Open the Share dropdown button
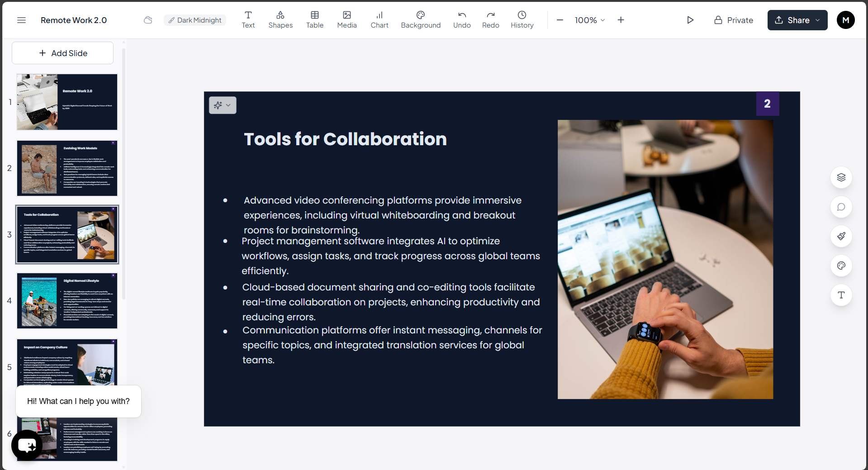Screen dimensions: 868x470 tap(797, 20)
